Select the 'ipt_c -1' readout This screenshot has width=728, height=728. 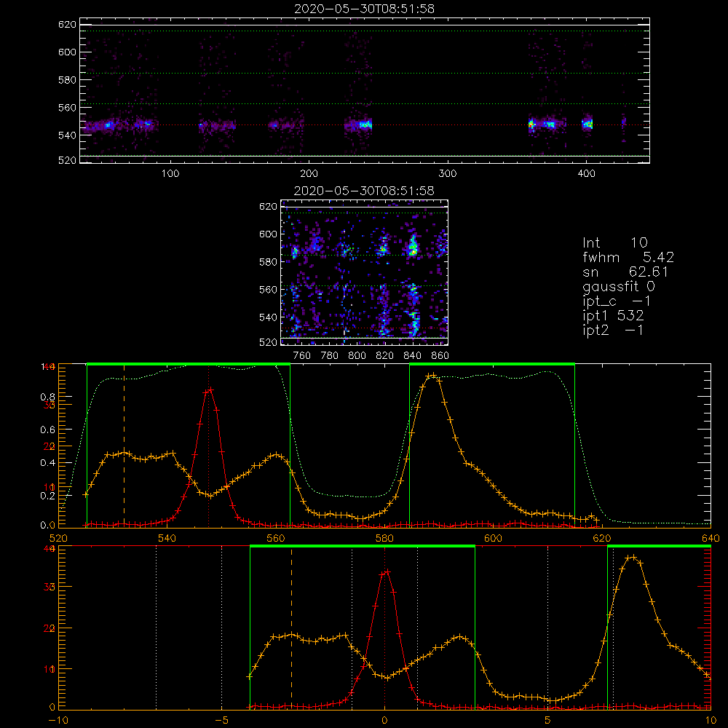point(617,301)
